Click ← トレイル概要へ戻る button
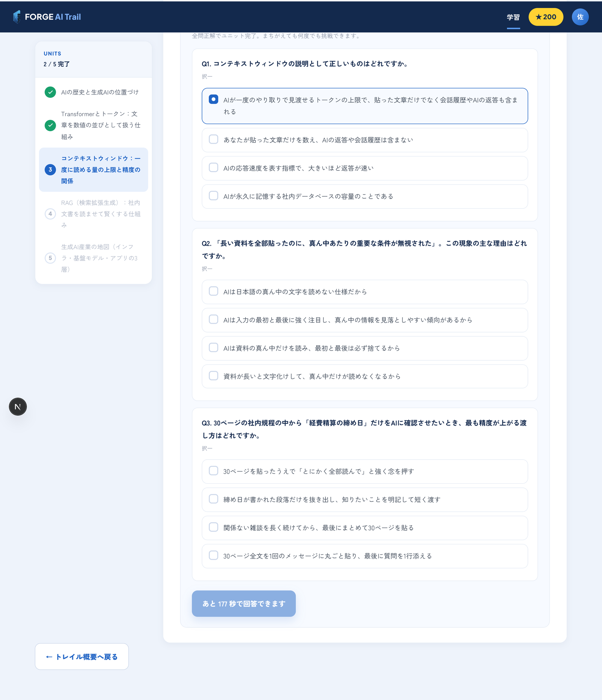Viewport: 602px width, 700px height. pyautogui.click(x=82, y=656)
